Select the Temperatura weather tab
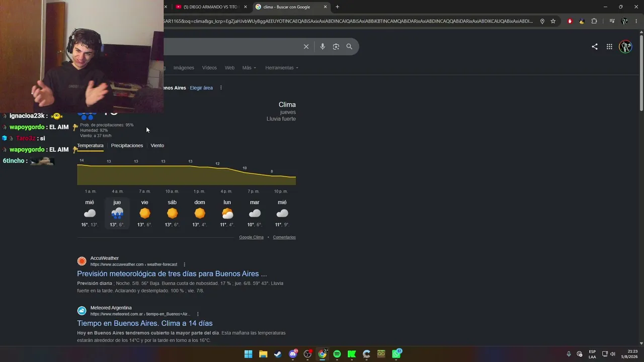 90,146
